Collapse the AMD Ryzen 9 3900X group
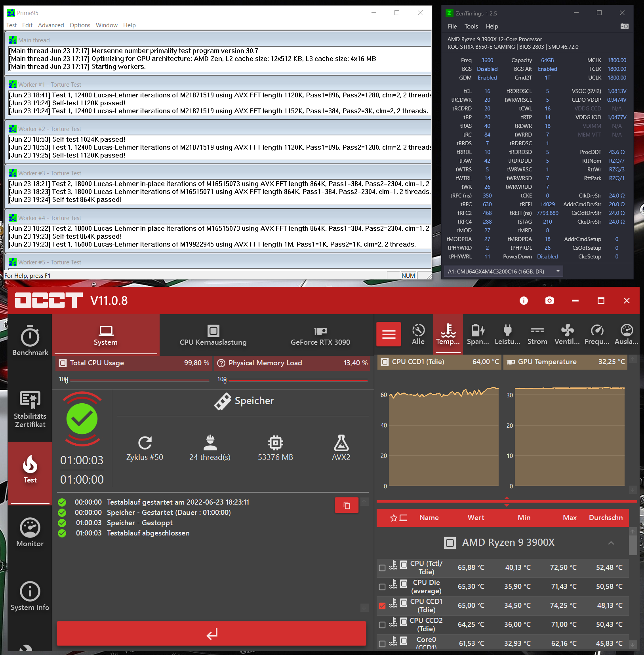Viewport: 644px width, 655px height. [611, 543]
